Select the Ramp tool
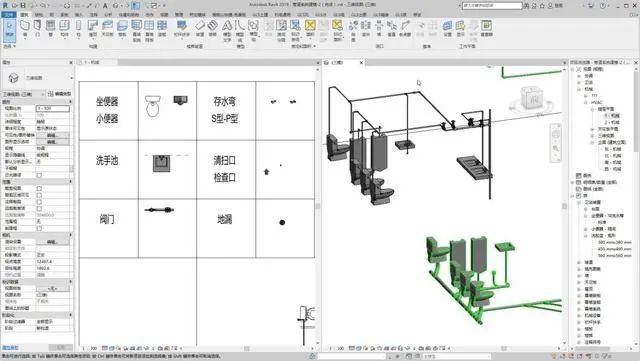640x361 pixels. (200, 29)
